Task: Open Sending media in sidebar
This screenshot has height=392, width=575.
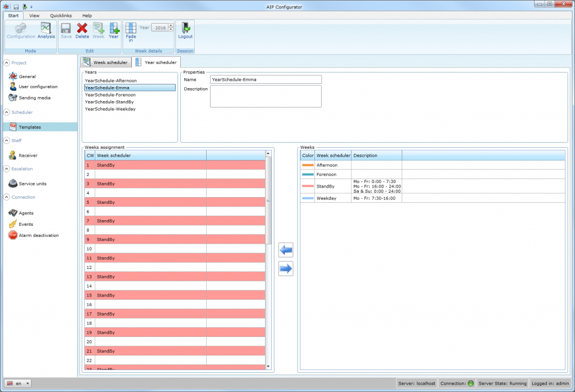Action: [34, 98]
